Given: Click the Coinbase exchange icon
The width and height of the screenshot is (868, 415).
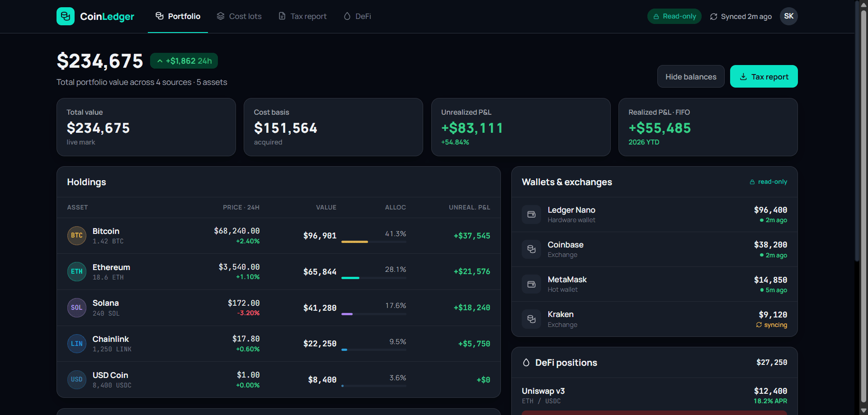Looking at the screenshot, I should pyautogui.click(x=532, y=249).
